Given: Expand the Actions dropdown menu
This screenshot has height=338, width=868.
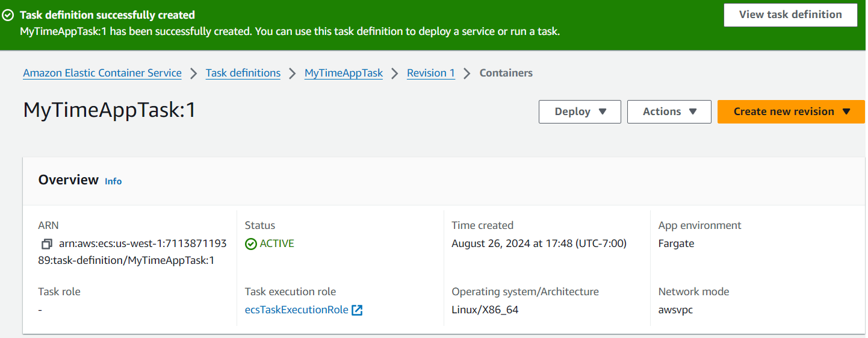Looking at the screenshot, I should [669, 111].
